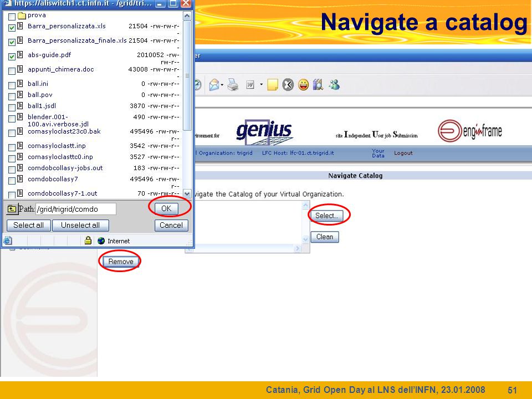Open the prova folder icon
The width and height of the screenshot is (532, 399).
(22, 16)
